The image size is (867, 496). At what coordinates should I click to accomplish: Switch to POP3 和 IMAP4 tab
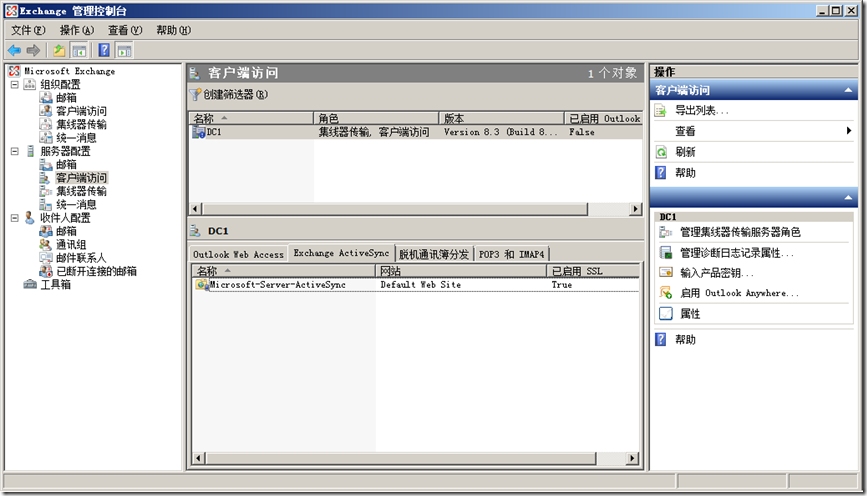[x=511, y=254]
